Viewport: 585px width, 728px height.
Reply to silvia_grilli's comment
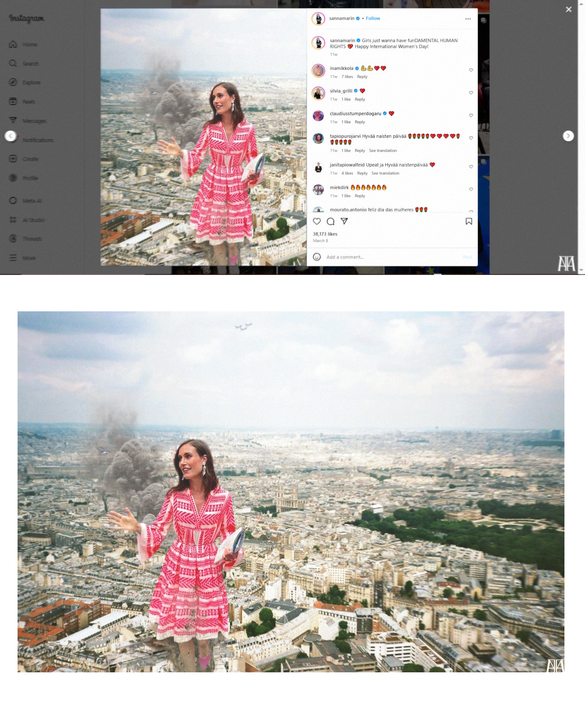(360, 99)
